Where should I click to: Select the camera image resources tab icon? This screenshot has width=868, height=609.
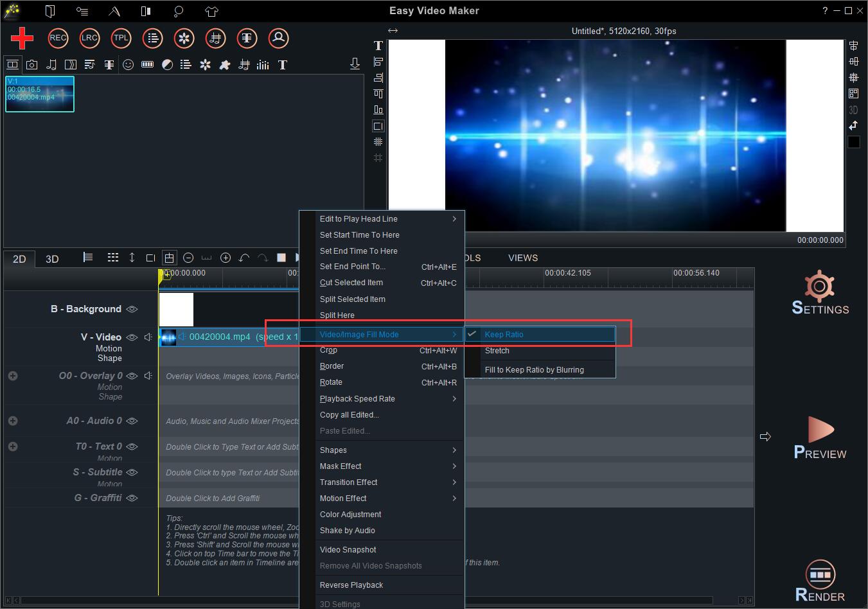pos(31,64)
